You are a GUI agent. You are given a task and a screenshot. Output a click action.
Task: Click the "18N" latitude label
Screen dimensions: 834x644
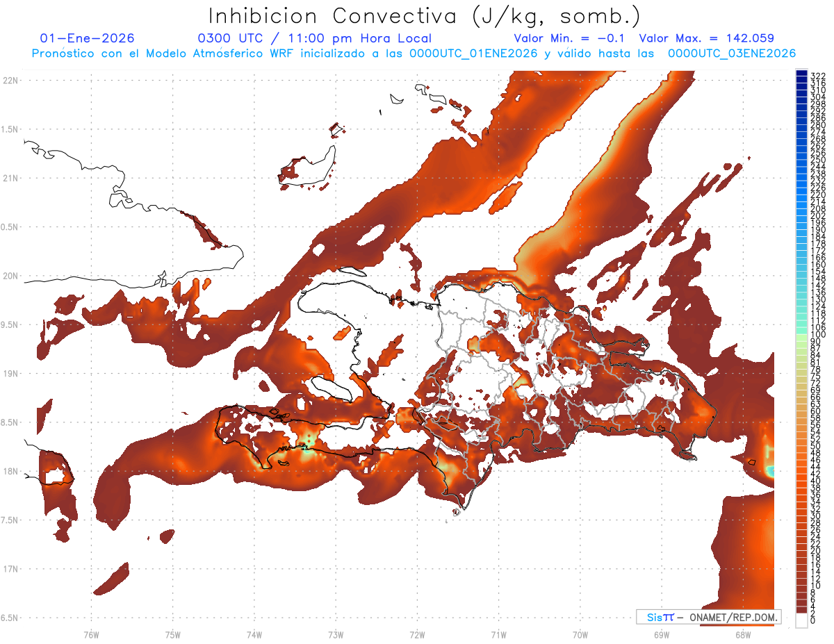pyautogui.click(x=11, y=472)
